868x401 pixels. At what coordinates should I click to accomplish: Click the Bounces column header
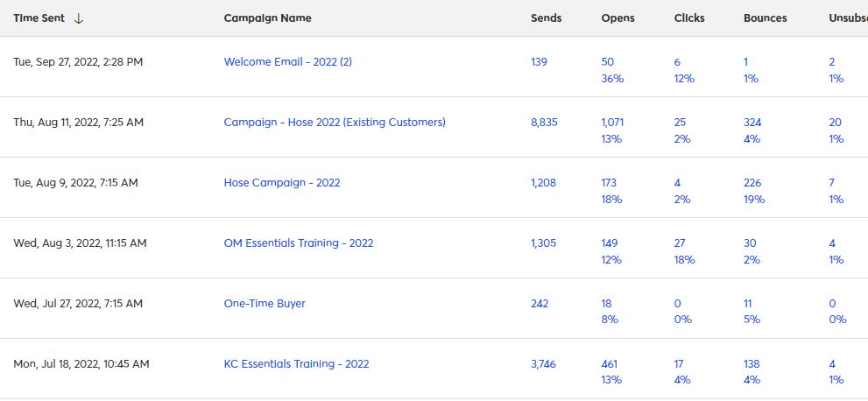point(765,18)
